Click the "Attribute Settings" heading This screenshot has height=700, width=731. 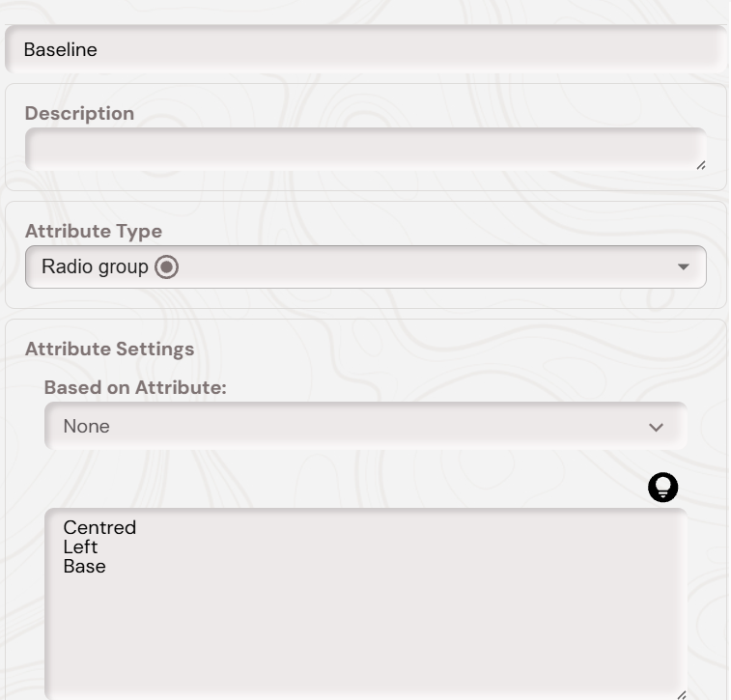[x=109, y=350]
